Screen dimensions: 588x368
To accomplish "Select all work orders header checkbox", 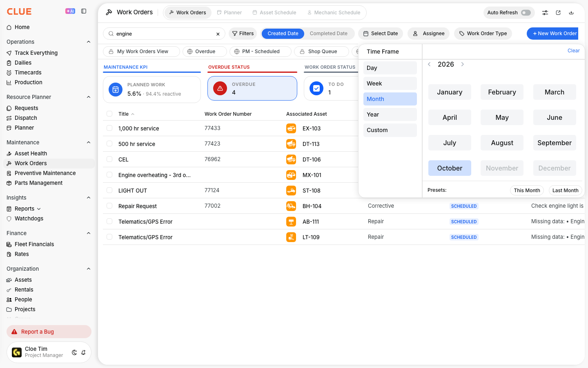I will point(109,114).
